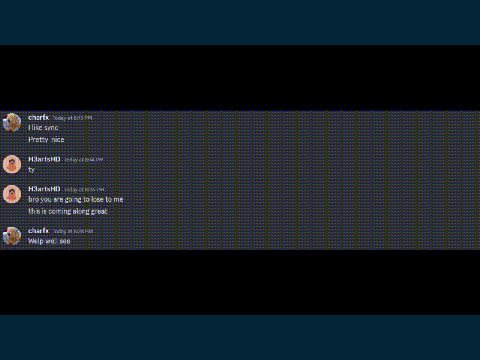
Task: Click the timestamp next to the first charfx name
Action: [72, 118]
